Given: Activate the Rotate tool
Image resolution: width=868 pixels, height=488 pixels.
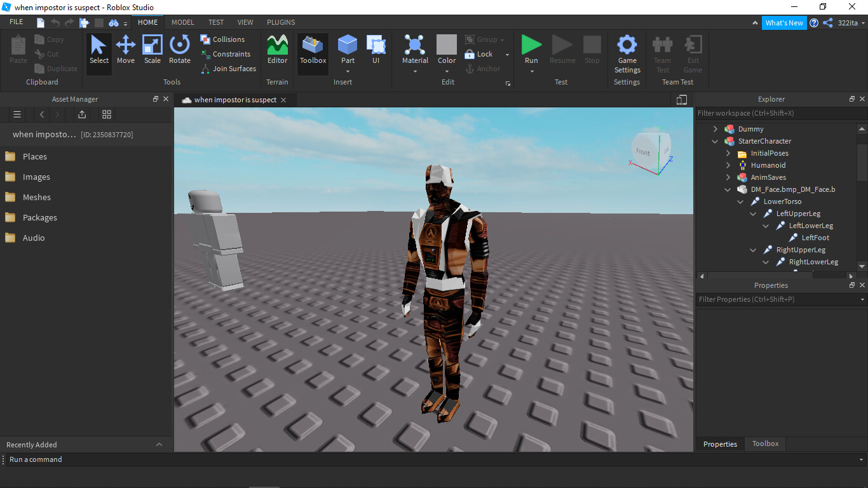Looking at the screenshot, I should [x=180, y=50].
